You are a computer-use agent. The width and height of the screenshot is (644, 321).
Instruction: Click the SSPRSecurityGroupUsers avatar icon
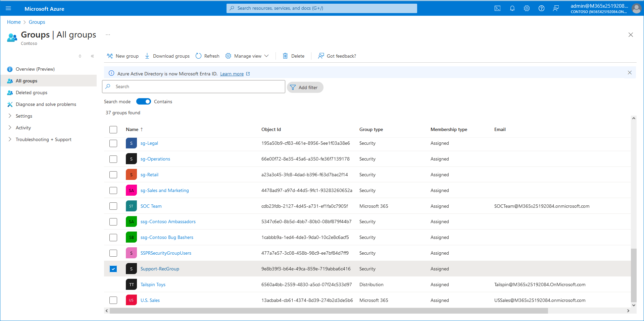(x=131, y=253)
